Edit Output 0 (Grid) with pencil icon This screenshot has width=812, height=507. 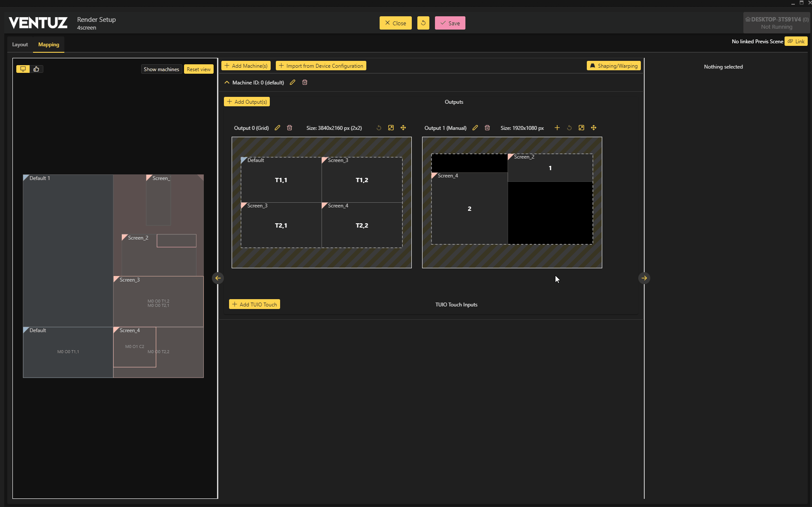point(278,128)
